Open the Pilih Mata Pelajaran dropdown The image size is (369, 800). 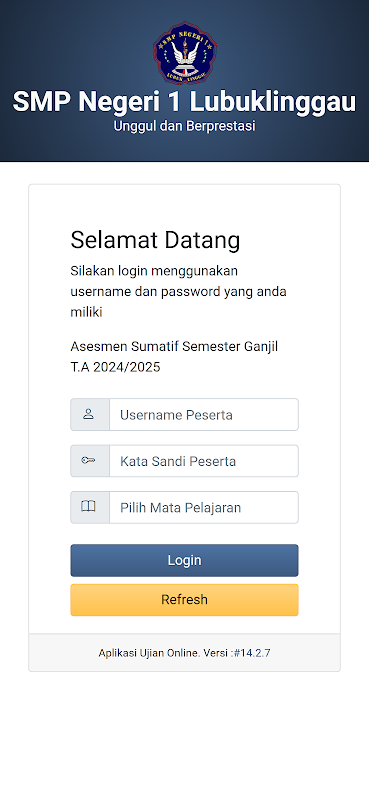tap(204, 508)
